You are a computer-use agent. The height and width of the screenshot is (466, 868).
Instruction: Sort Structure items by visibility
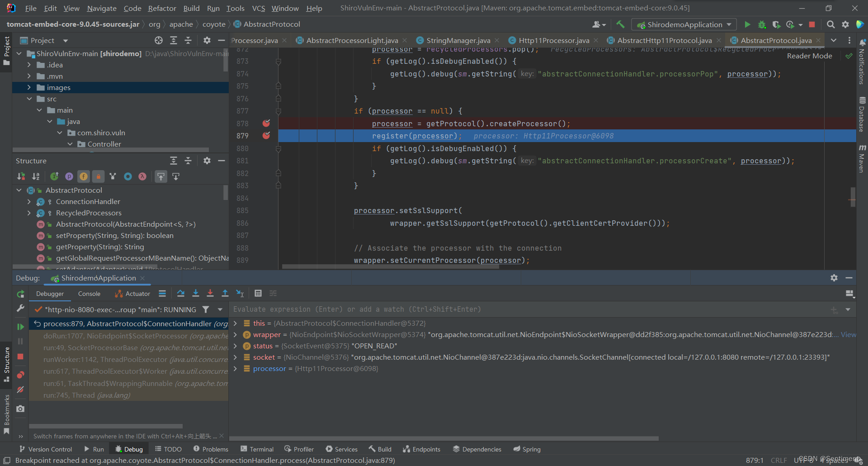pyautogui.click(x=21, y=176)
